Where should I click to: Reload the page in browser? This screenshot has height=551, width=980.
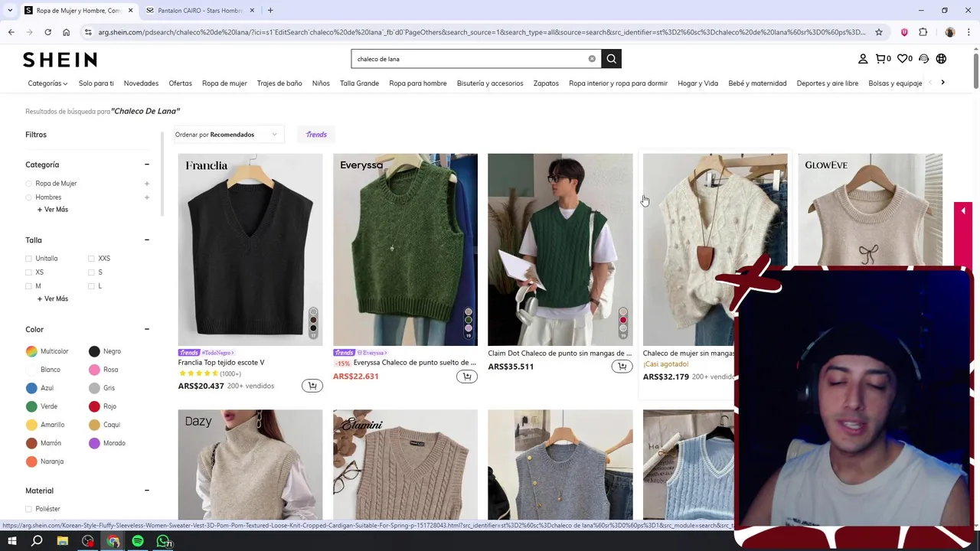coord(47,32)
